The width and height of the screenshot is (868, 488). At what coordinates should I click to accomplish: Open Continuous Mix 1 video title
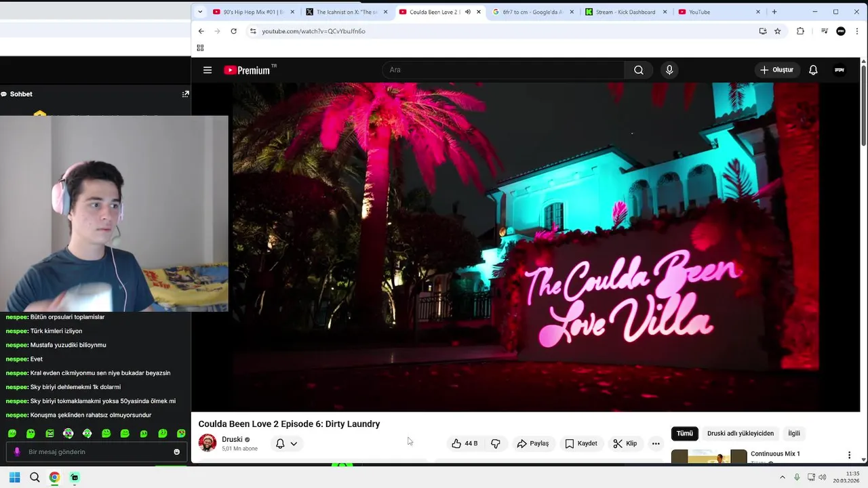pyautogui.click(x=775, y=453)
